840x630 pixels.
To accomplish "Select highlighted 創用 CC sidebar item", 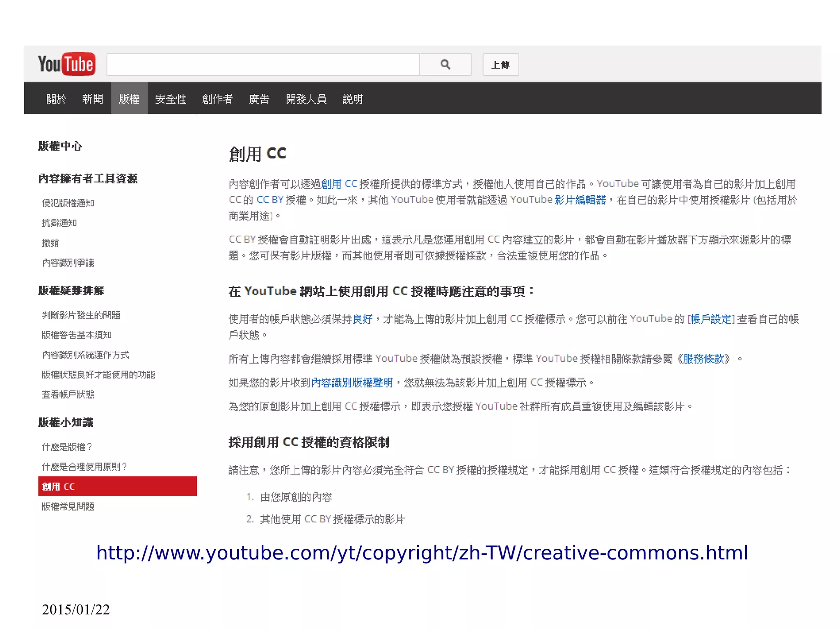I will pos(117,486).
